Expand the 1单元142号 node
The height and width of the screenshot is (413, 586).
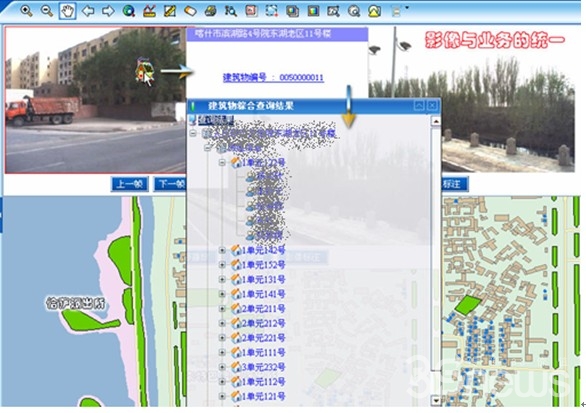point(222,250)
